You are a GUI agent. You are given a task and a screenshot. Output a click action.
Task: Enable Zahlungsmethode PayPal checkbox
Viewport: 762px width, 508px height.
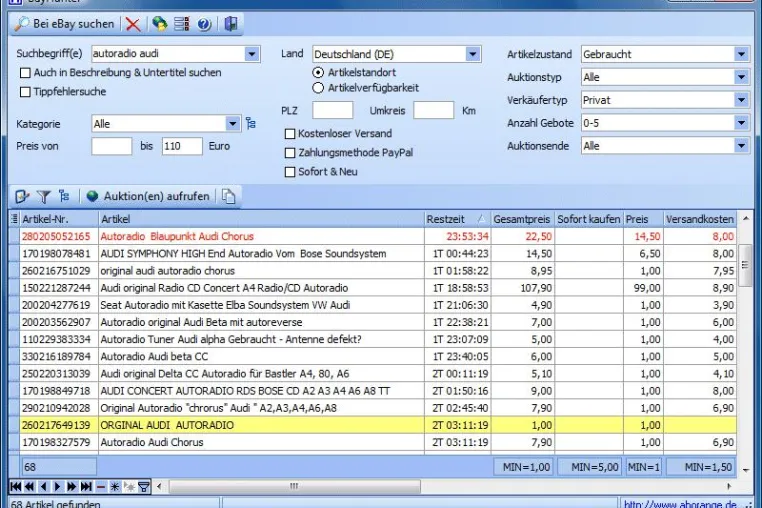click(290, 153)
